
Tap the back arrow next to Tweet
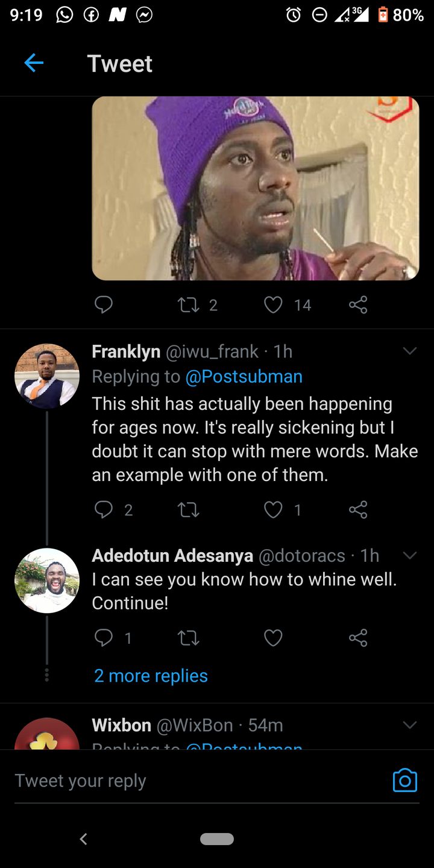coord(34,63)
